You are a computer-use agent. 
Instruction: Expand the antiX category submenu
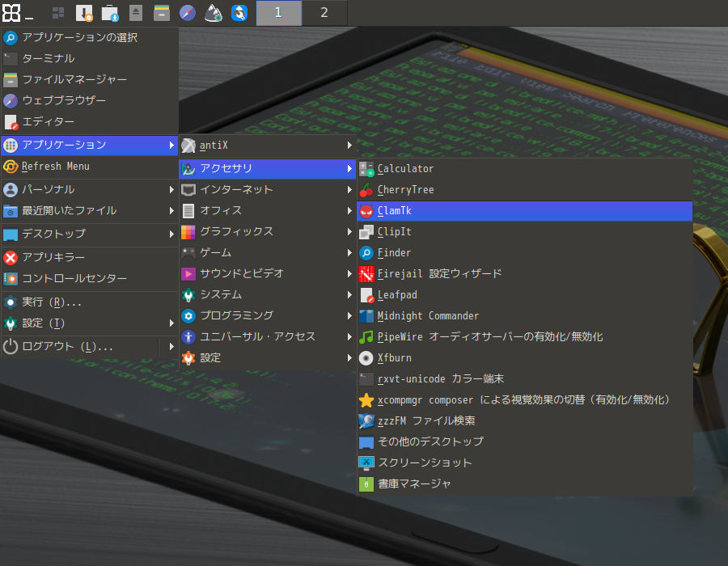268,146
